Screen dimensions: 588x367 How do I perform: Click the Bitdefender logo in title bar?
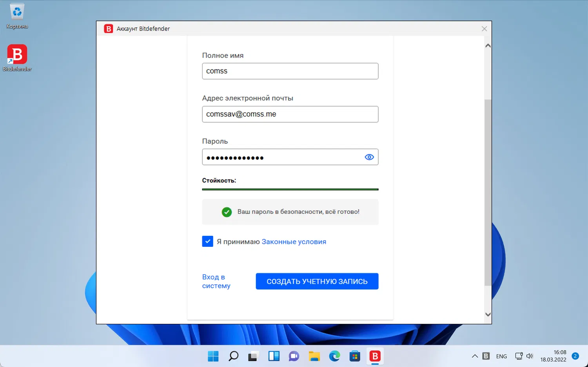pos(108,29)
